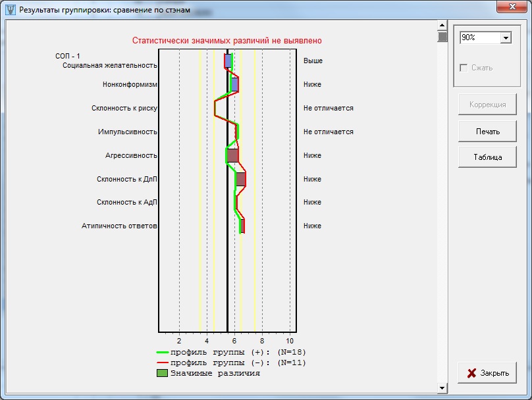Click the disabled Коррекция button
The width and height of the screenshot is (532, 400).
pyautogui.click(x=487, y=105)
